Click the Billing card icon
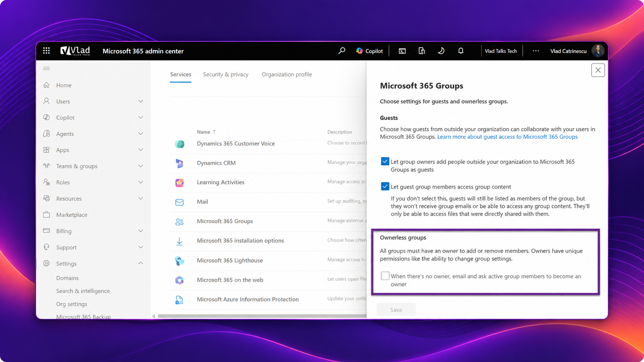Image resolution: width=644 pixels, height=362 pixels. (47, 231)
